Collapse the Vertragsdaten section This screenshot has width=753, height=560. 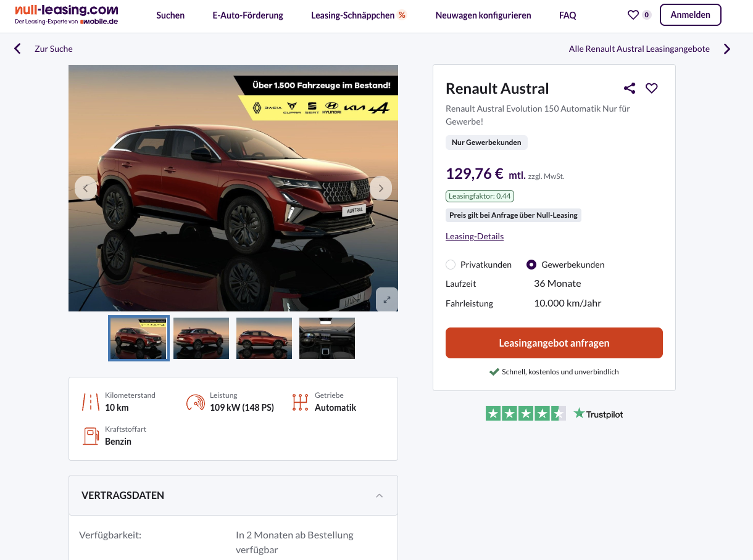[380, 495]
